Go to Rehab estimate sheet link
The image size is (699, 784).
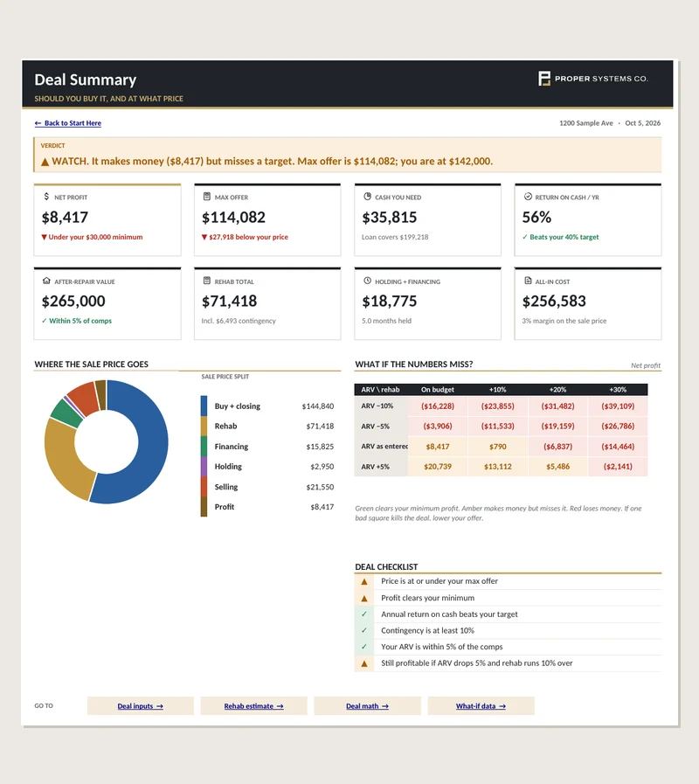253,706
